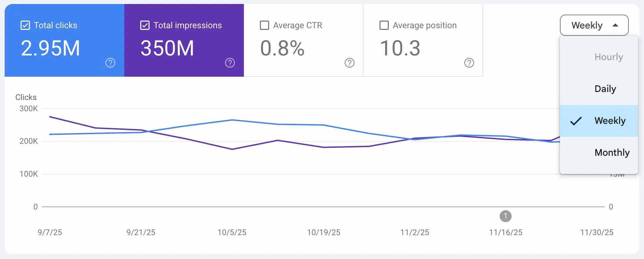Select the Weekly entry in the dropdown menu

click(609, 121)
